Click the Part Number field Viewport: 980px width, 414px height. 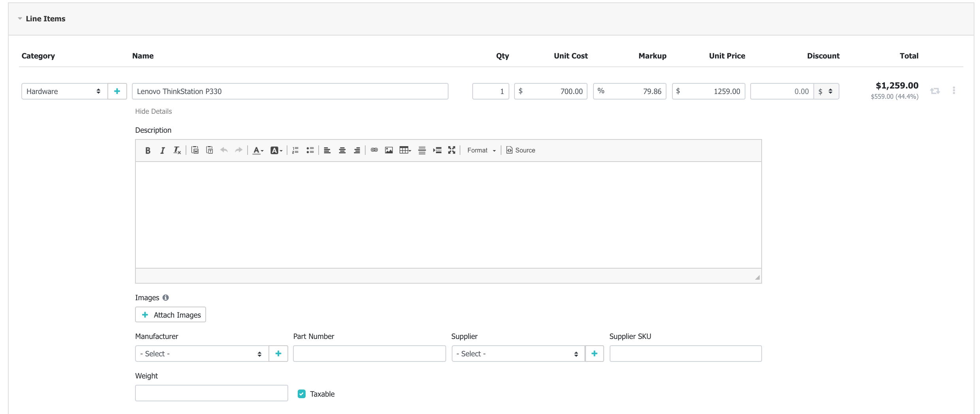click(370, 354)
